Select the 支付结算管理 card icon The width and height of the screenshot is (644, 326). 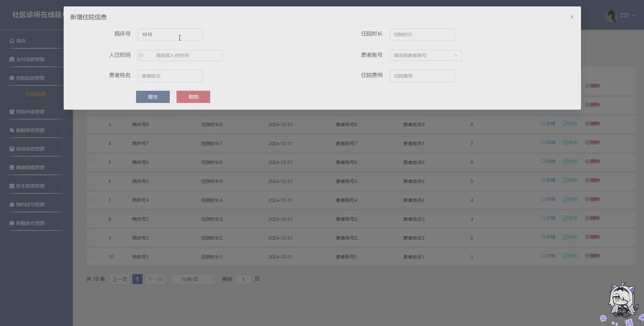(x=11, y=59)
